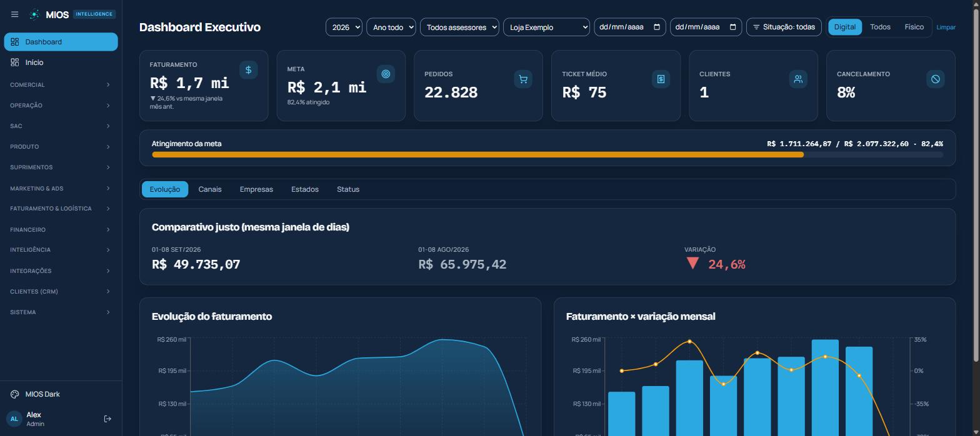Viewport: 980px width, 436px height.
Task: Click the Faturamento × variação mensal title
Action: click(x=641, y=317)
